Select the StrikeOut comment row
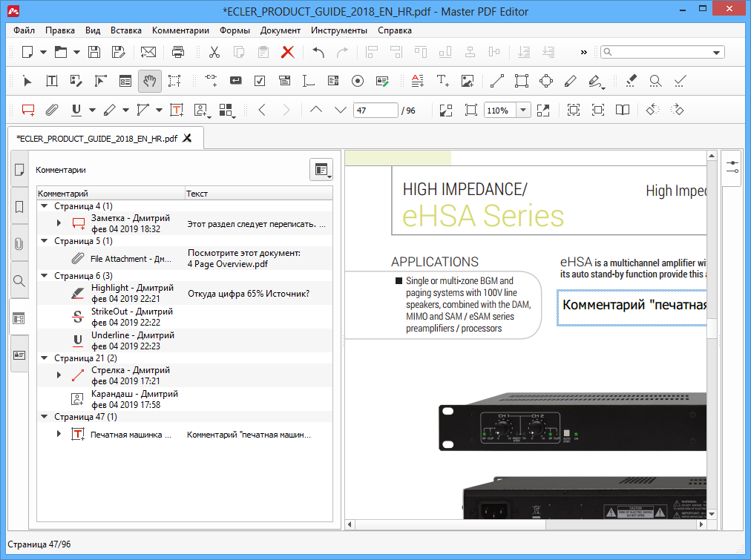 185,317
